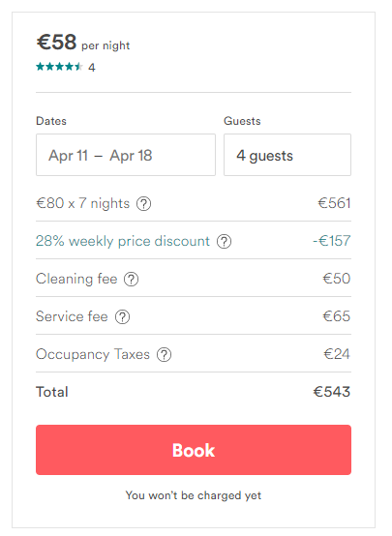Click the weekly price discount question mark
This screenshot has width=392, height=536.
tap(224, 242)
